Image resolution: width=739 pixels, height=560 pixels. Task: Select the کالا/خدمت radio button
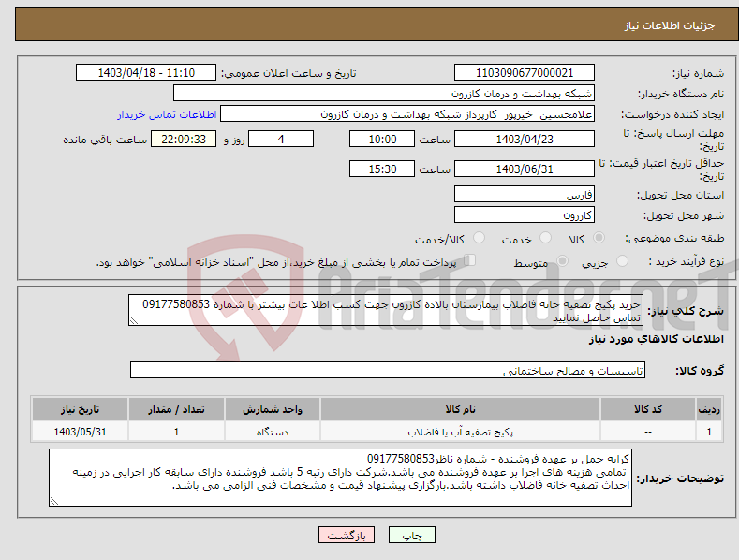(479, 238)
